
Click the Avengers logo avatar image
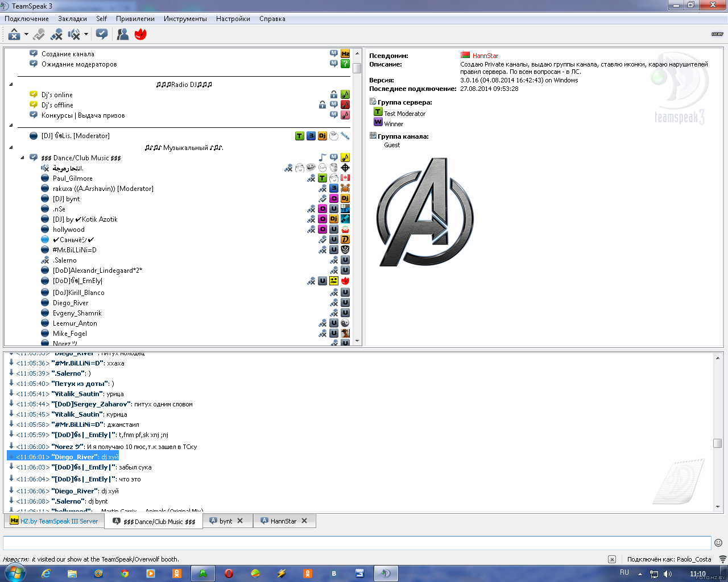pyautogui.click(x=424, y=212)
